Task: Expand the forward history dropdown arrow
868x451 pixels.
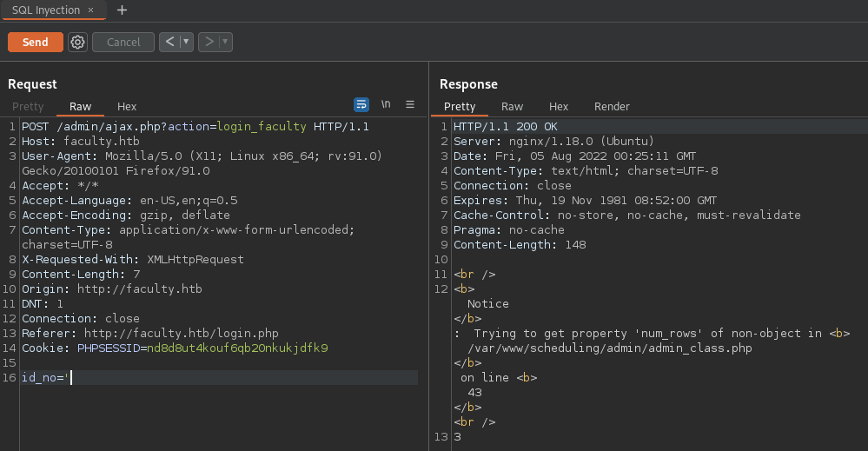Action: [226, 42]
